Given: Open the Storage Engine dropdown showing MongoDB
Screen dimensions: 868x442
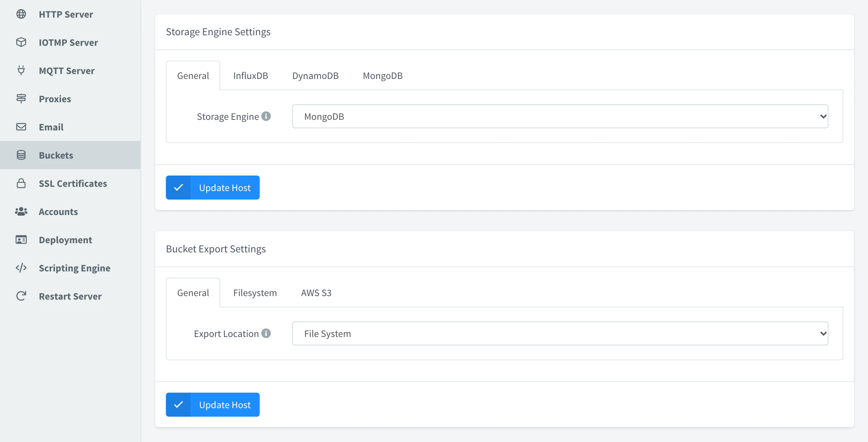Looking at the screenshot, I should click(x=560, y=116).
